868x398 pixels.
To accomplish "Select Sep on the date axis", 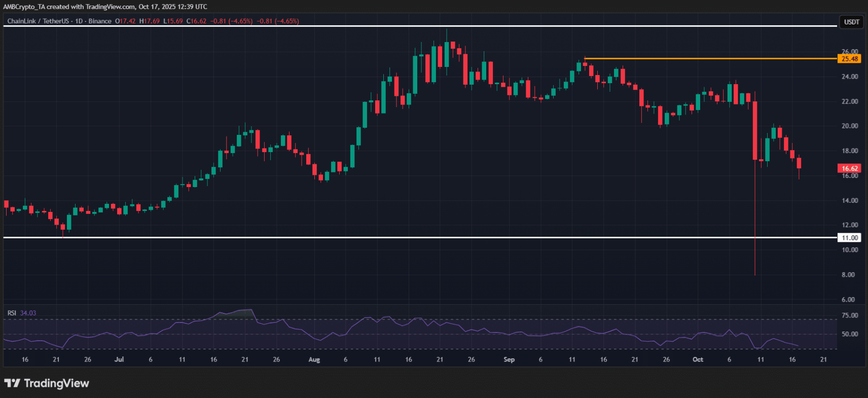I will pyautogui.click(x=509, y=359).
